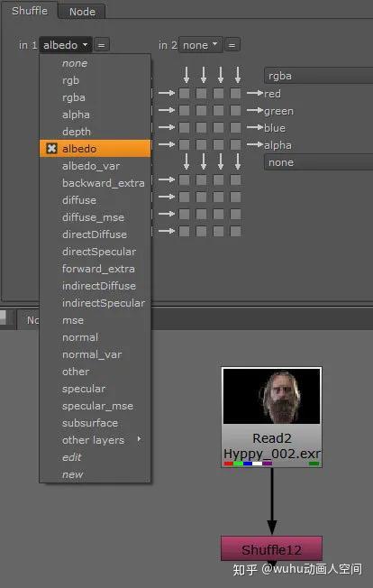The width and height of the screenshot is (373, 588).
Task: Click the red channel indicator on Read2
Action: [x=229, y=464]
